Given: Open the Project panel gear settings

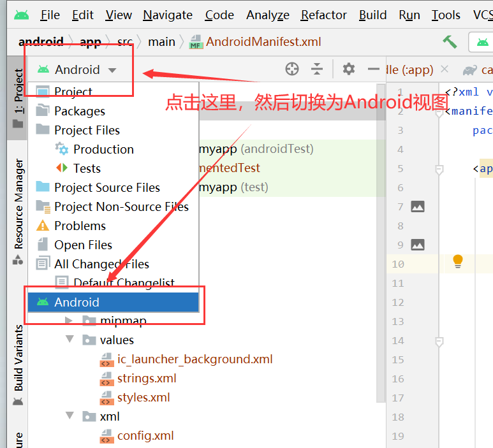Looking at the screenshot, I should (x=349, y=69).
